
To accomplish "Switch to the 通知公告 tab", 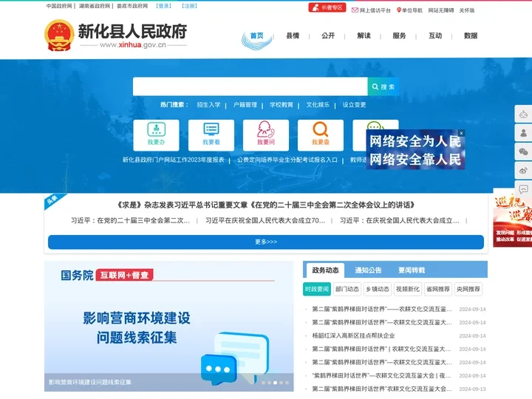I will [x=368, y=270].
